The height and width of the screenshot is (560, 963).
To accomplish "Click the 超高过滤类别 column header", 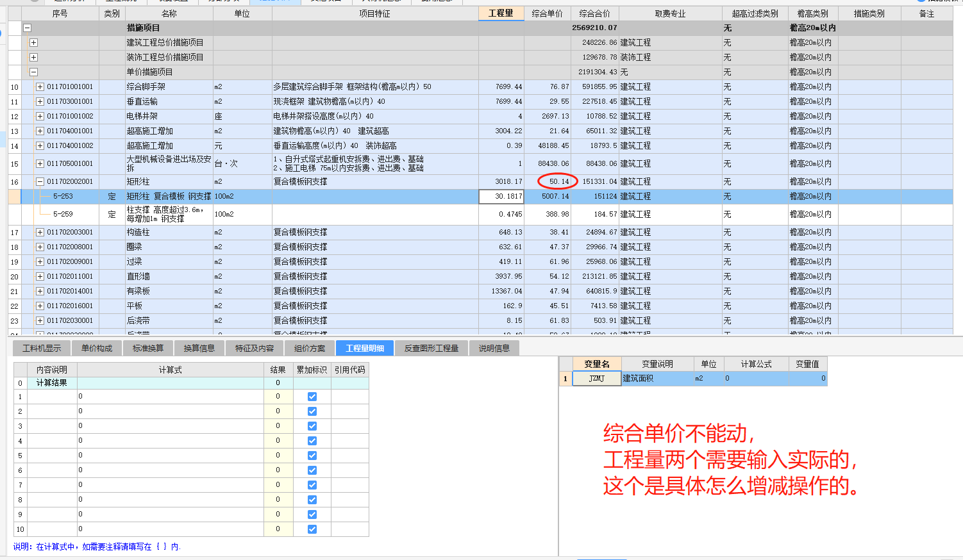I will (x=755, y=13).
